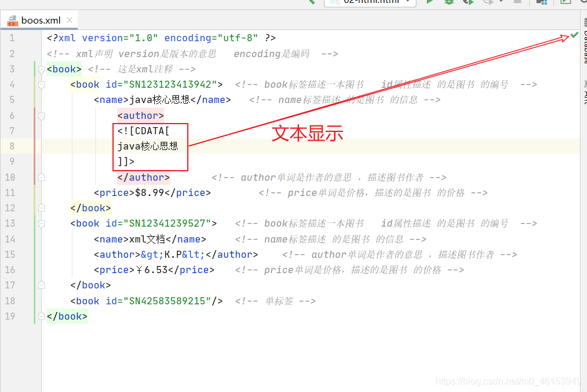Click the xml声明 comment on line 2
The width and height of the screenshot is (587, 392).
coord(193,54)
